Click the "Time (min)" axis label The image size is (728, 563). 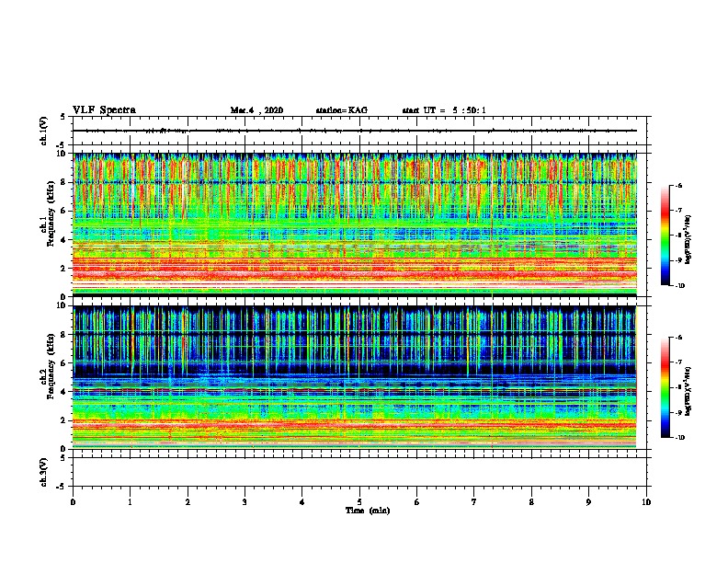point(368,511)
